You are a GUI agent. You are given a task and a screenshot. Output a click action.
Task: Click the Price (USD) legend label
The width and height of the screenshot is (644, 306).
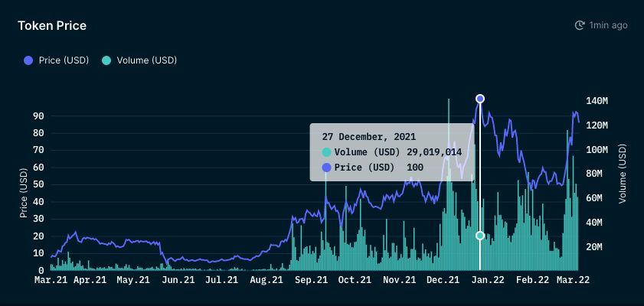point(64,60)
